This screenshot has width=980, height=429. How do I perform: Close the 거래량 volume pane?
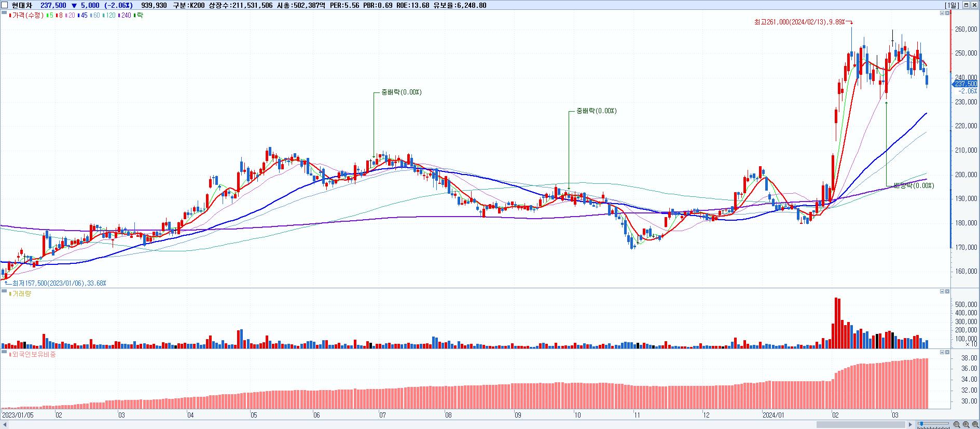pyautogui.click(x=947, y=291)
